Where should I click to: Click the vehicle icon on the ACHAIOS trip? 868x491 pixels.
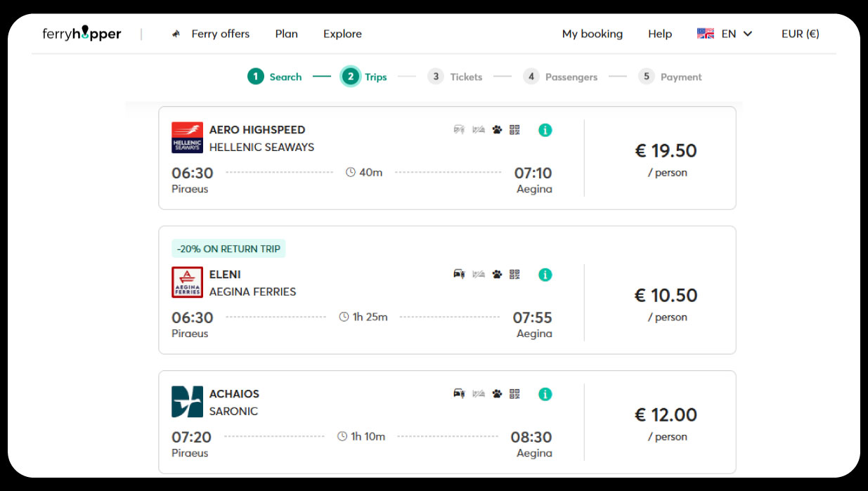tap(459, 394)
